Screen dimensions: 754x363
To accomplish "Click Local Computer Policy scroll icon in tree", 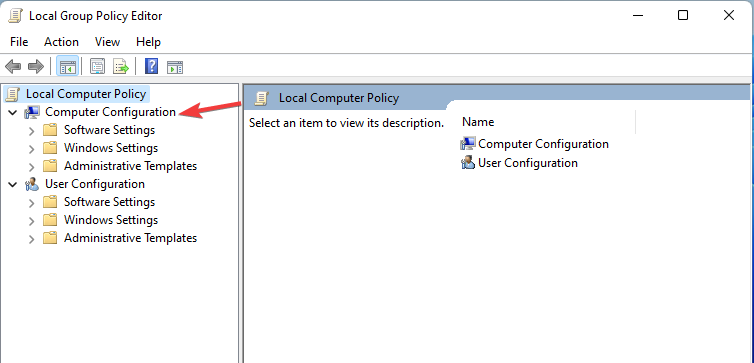I will (x=13, y=94).
